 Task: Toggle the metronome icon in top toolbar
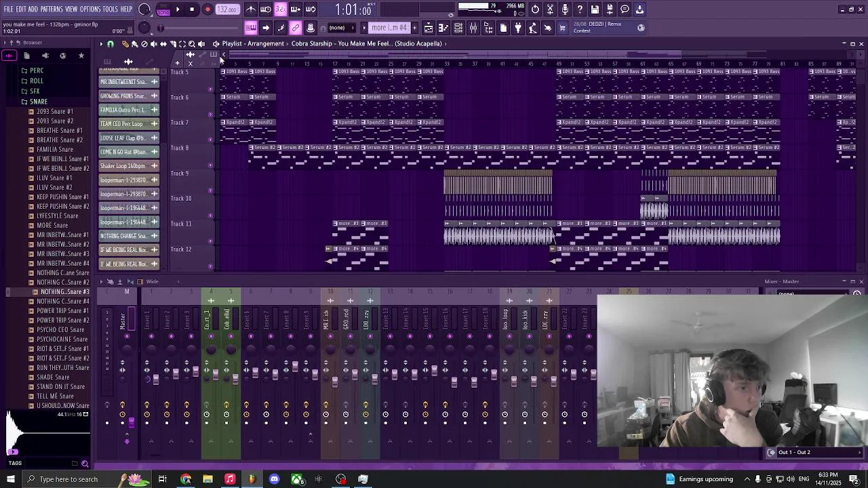(x=251, y=9)
